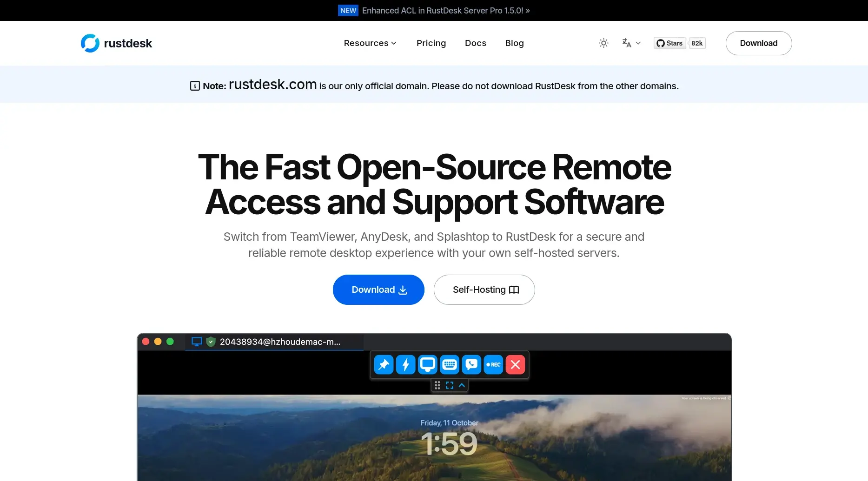This screenshot has width=868, height=481.
Task: Visit the Blog page
Action: 515,43
